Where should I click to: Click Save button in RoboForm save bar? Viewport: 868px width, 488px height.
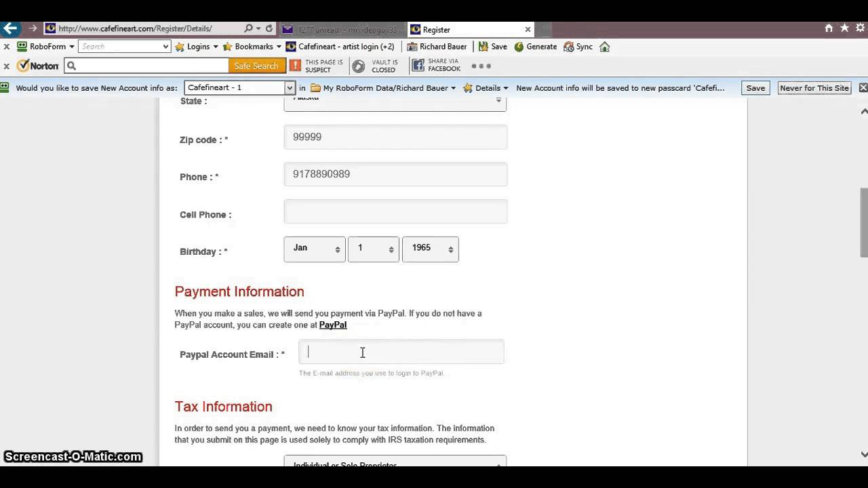pos(755,88)
